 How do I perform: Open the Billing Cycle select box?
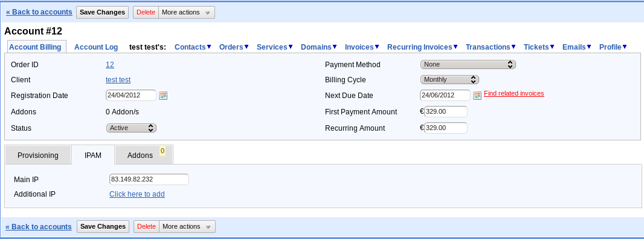pos(449,79)
